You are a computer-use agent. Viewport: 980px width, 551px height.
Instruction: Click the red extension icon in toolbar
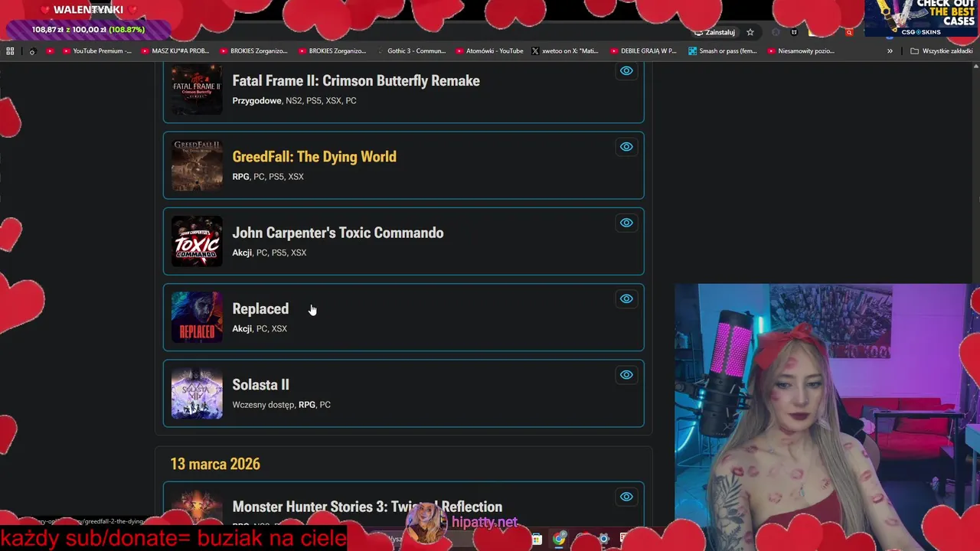[x=849, y=32]
